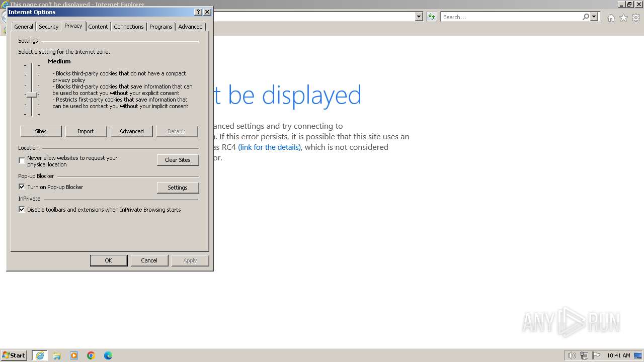This screenshot has height=362, width=644.
Task: Launch Google Chrome from the taskbar
Action: (91, 355)
